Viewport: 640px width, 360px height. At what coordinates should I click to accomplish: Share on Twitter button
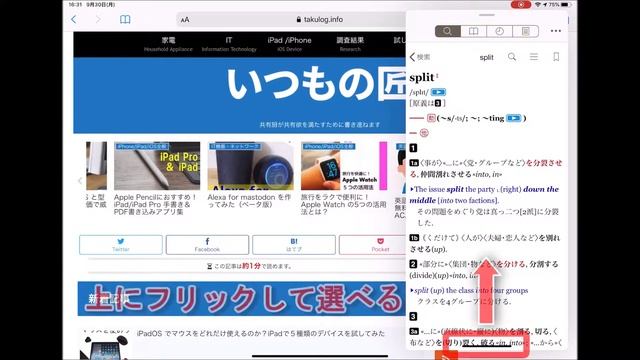(x=121, y=244)
